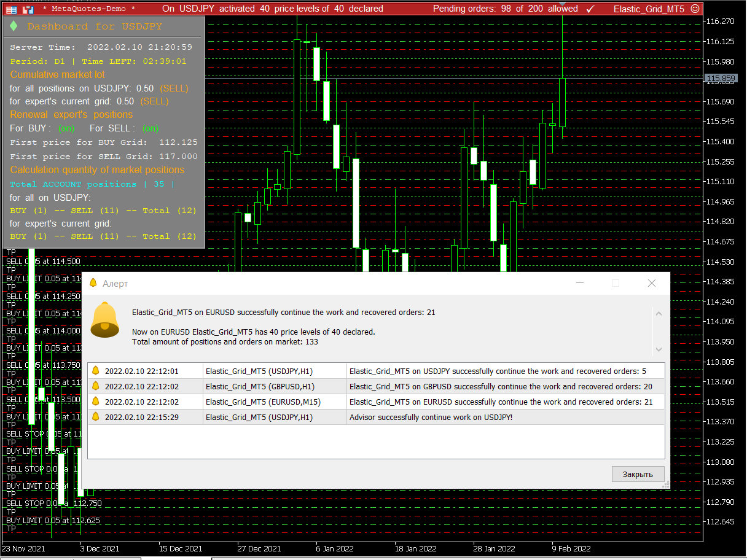Click the Elastic_Grid_MT5 expert name in top bar

(649, 9)
